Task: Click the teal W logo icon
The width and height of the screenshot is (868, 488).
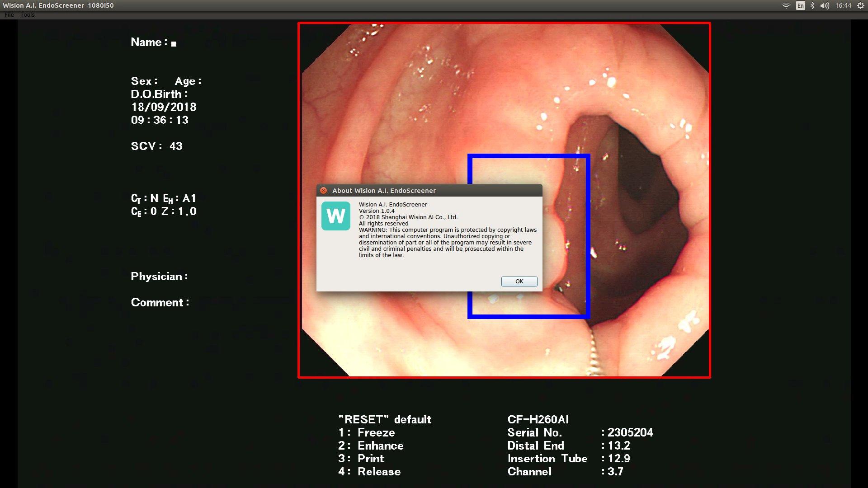Action: (x=335, y=216)
